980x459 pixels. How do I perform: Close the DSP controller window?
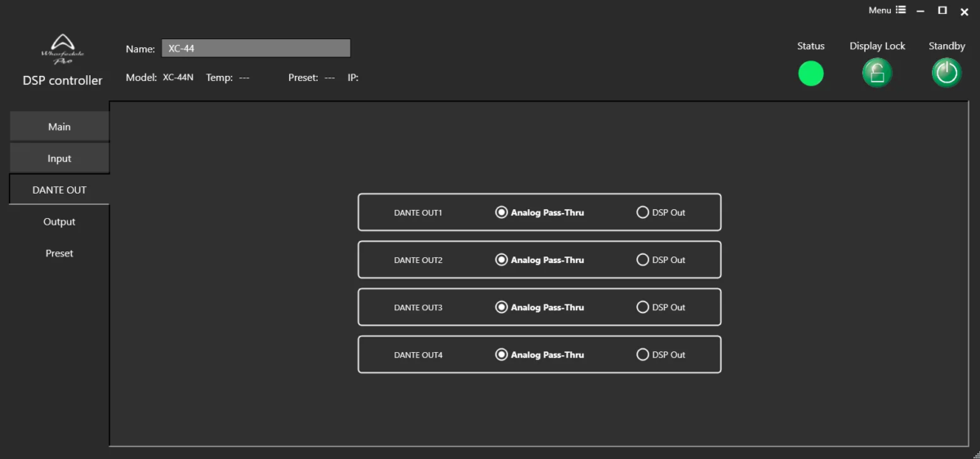tap(964, 11)
